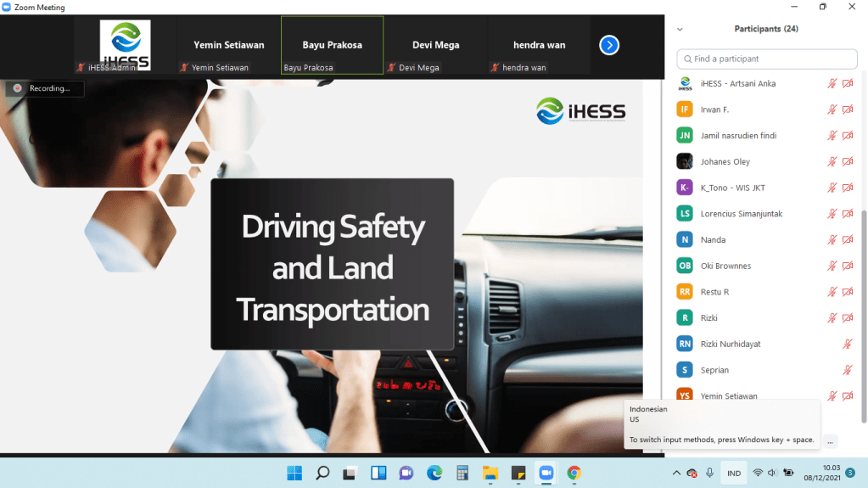Click camera-off icon for Oki Brownnes
This screenshot has width=868, height=488.
click(x=847, y=266)
